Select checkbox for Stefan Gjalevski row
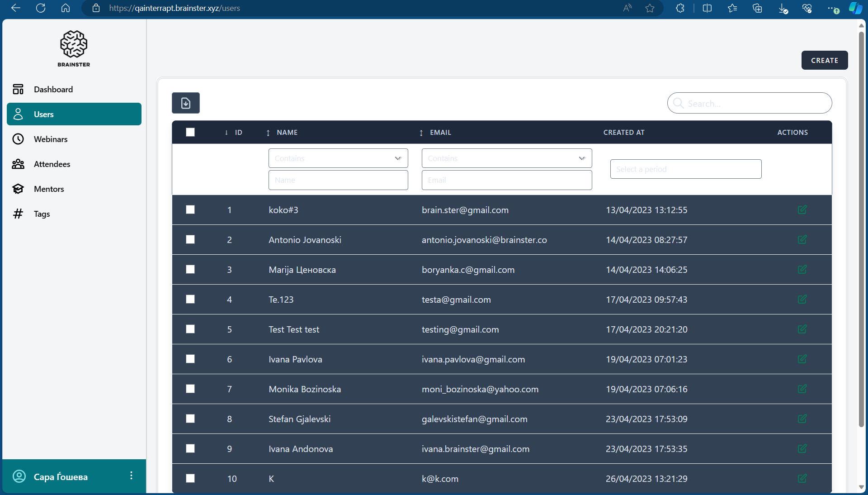 point(190,419)
